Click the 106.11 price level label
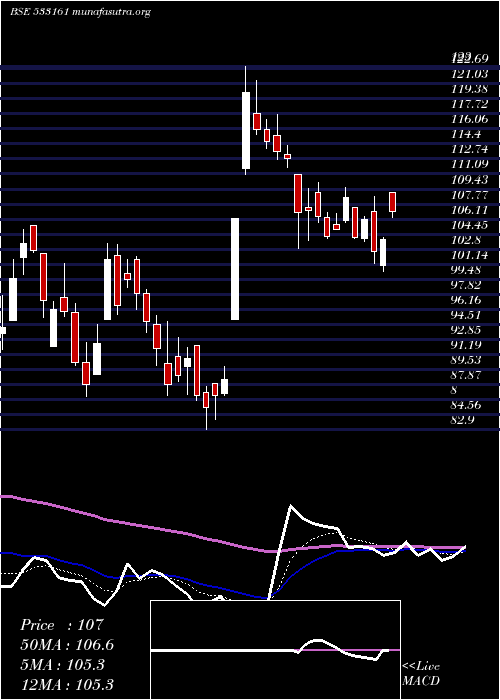The height and width of the screenshot is (700, 500). point(470,210)
